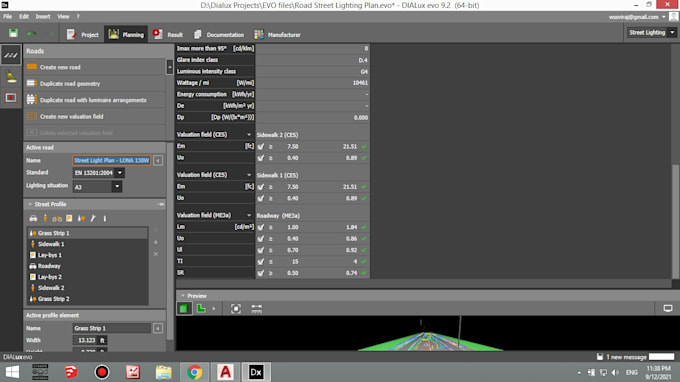Open the Insert menu
This screenshot has width=680, height=382.
click(43, 16)
